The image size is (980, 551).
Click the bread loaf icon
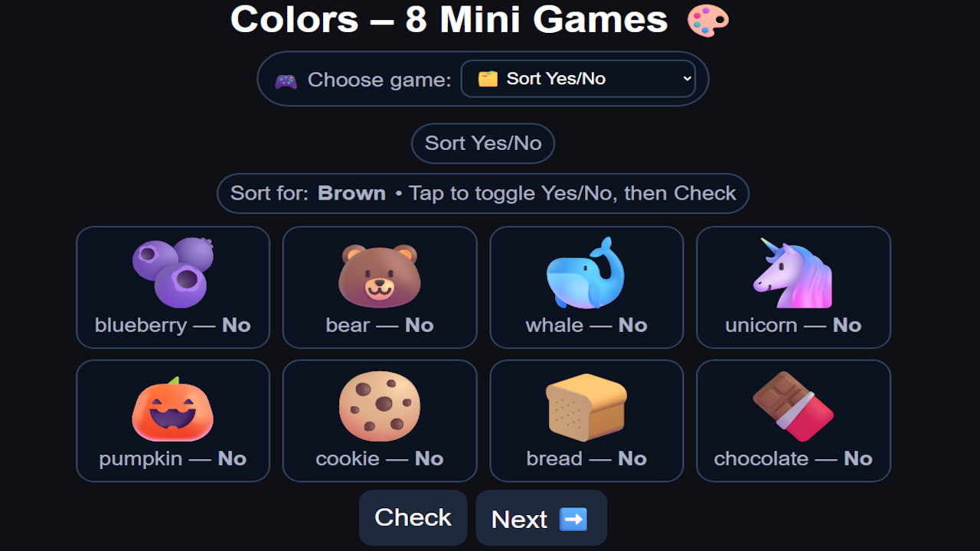(586, 407)
